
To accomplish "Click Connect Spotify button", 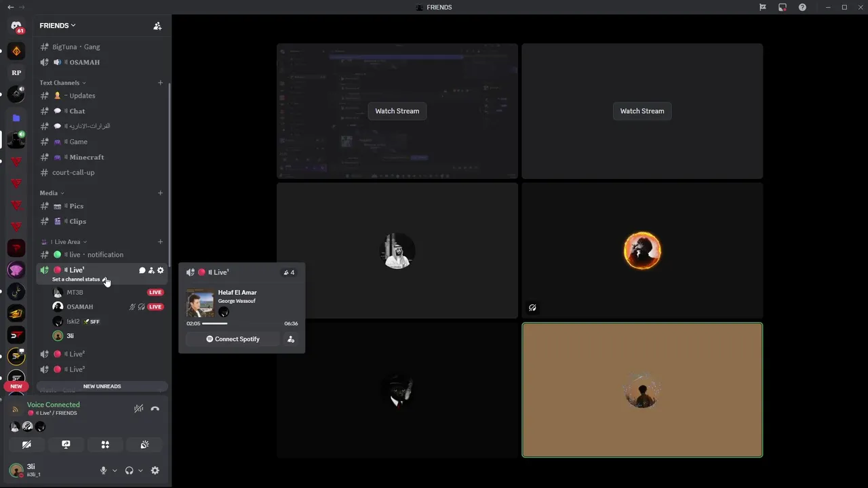I will [x=233, y=339].
